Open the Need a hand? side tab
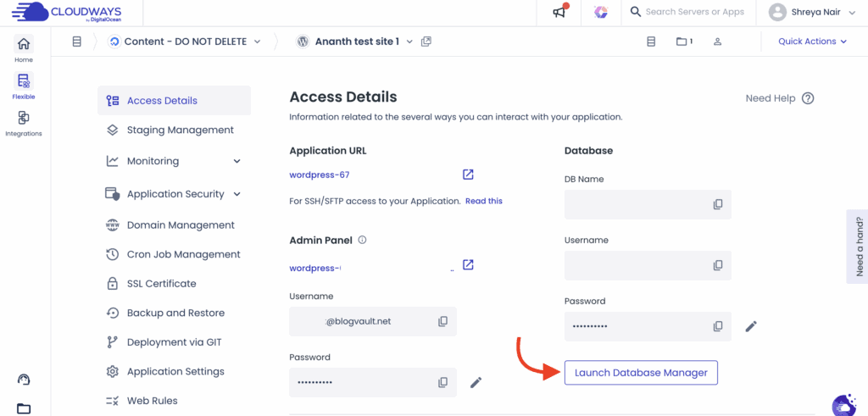Screen dimensions: 868x416 858,247
